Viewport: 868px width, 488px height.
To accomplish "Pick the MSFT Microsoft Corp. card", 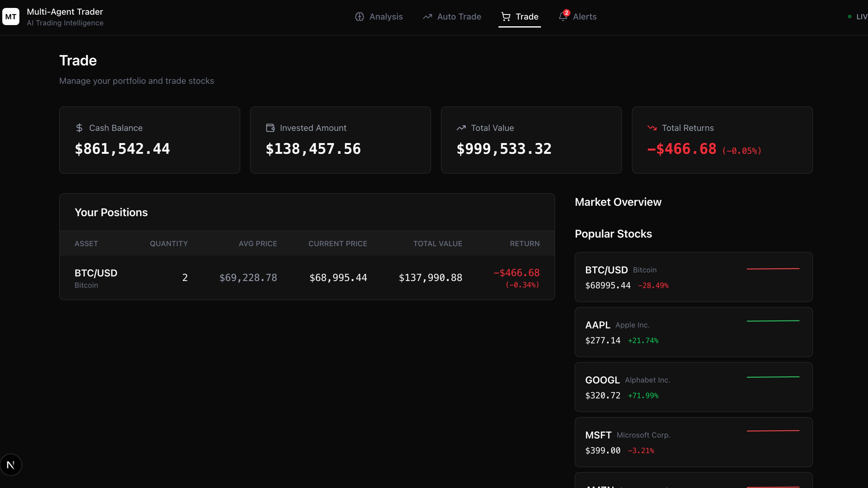I will coord(694,442).
